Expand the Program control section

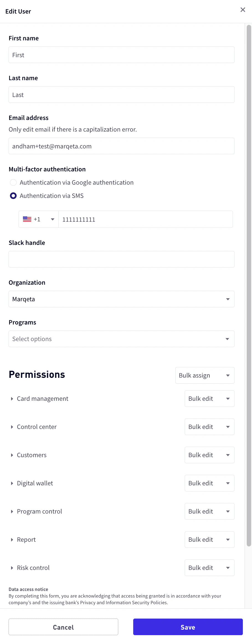(12, 511)
